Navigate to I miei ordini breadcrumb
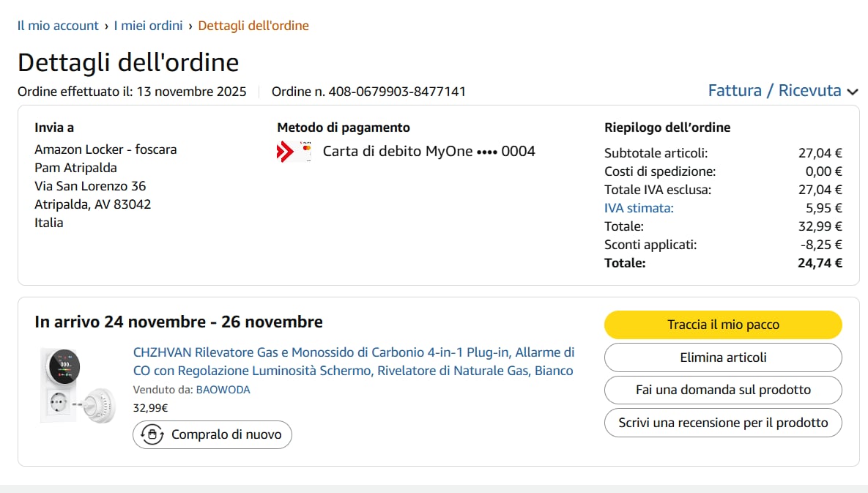The height and width of the screenshot is (493, 868). 148,26
